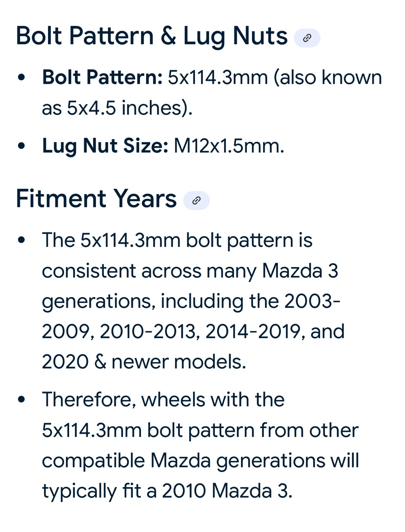Click 5x114.3mm value after Bolt Pattern label
Screen dimensions: 405x532
pyautogui.click(x=217, y=78)
